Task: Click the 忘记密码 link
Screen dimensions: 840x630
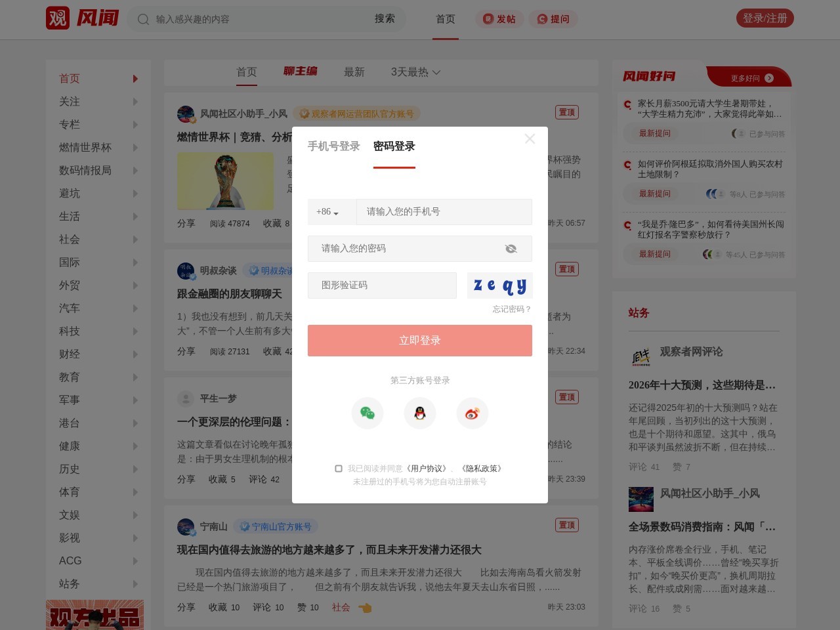Action: [512, 309]
